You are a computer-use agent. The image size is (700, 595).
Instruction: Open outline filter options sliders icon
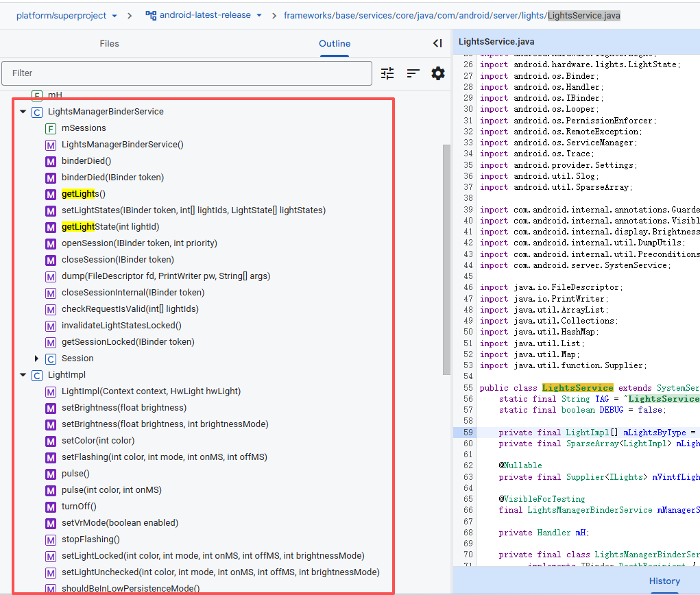pos(387,73)
